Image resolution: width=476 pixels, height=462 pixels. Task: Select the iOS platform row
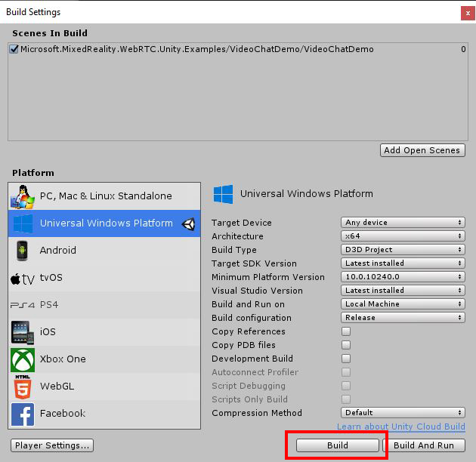104,332
